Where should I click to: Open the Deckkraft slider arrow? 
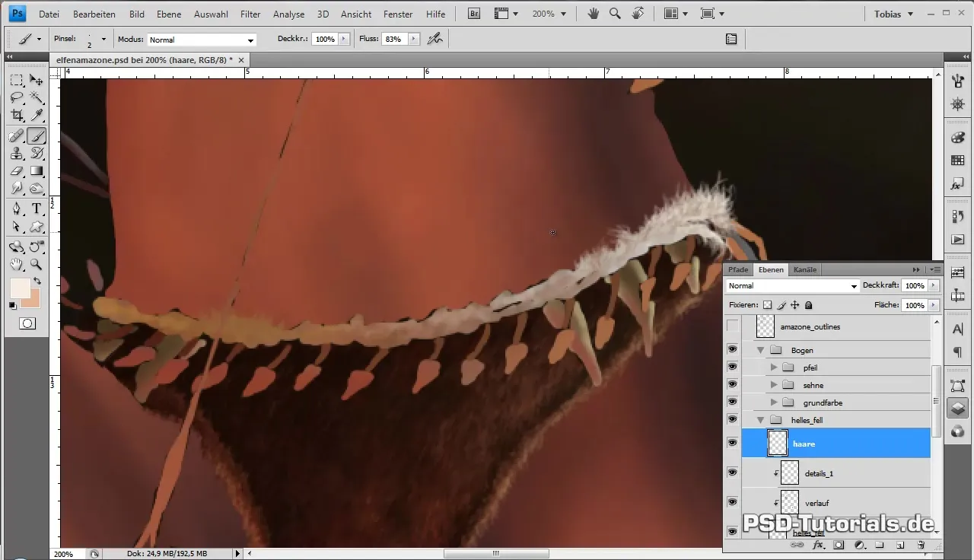point(934,286)
